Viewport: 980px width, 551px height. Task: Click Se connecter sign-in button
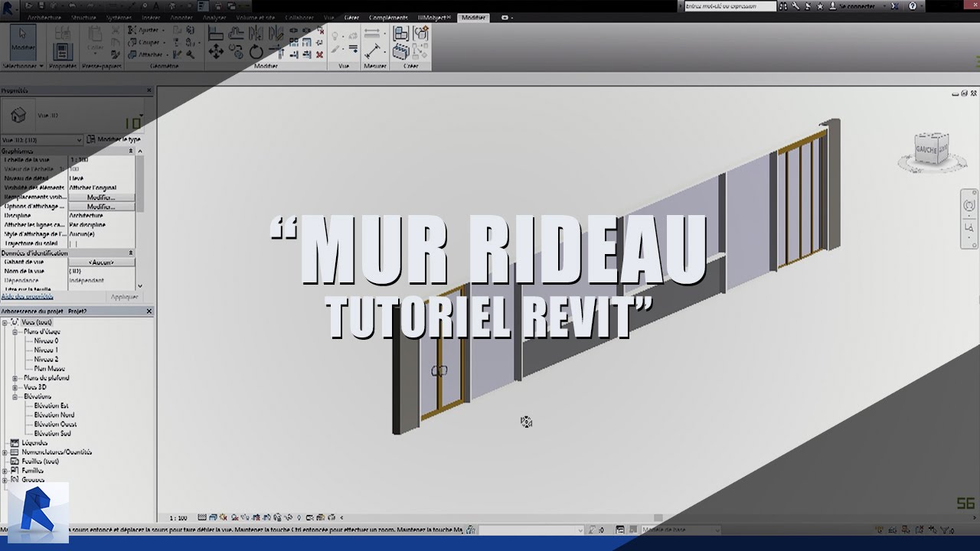(x=857, y=6)
